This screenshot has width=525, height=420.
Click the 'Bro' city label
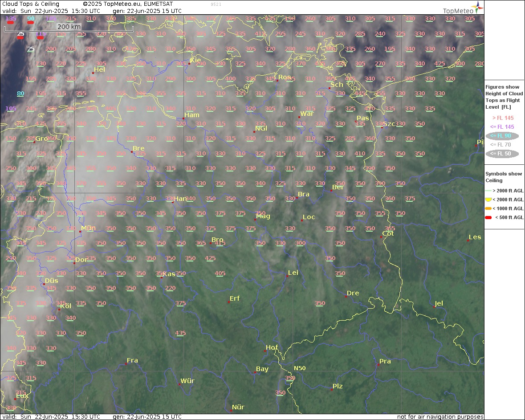coord(217,240)
